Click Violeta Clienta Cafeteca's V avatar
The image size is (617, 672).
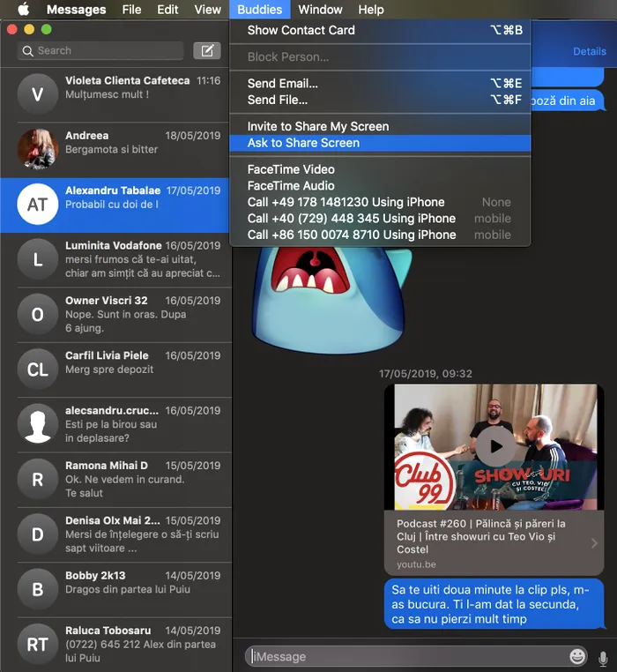[38, 93]
